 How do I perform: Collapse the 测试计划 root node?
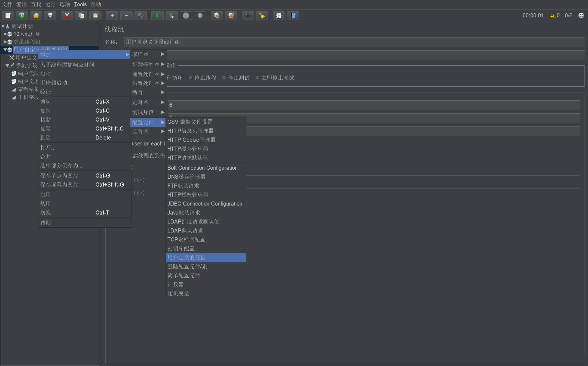click(3, 26)
